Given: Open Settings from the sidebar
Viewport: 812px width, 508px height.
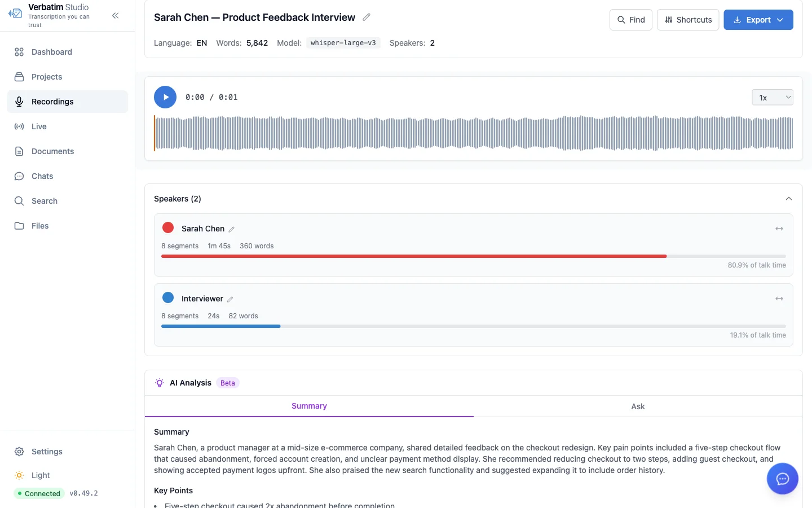Looking at the screenshot, I should 47,452.
